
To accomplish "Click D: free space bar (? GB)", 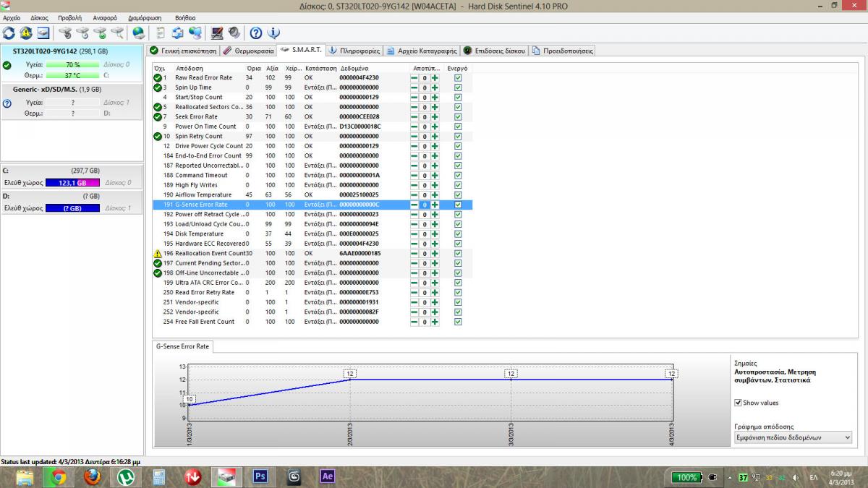I will (72, 208).
